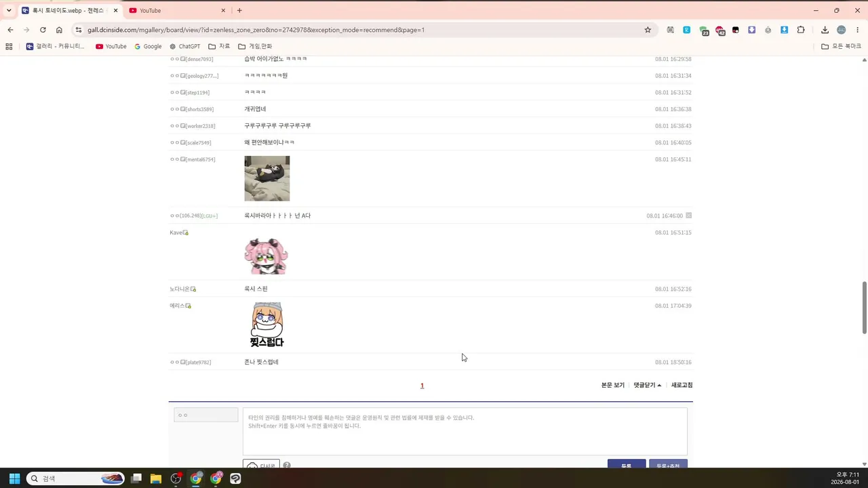Click the purple download-arrow extension icon
The width and height of the screenshot is (868, 488).
[752, 30]
